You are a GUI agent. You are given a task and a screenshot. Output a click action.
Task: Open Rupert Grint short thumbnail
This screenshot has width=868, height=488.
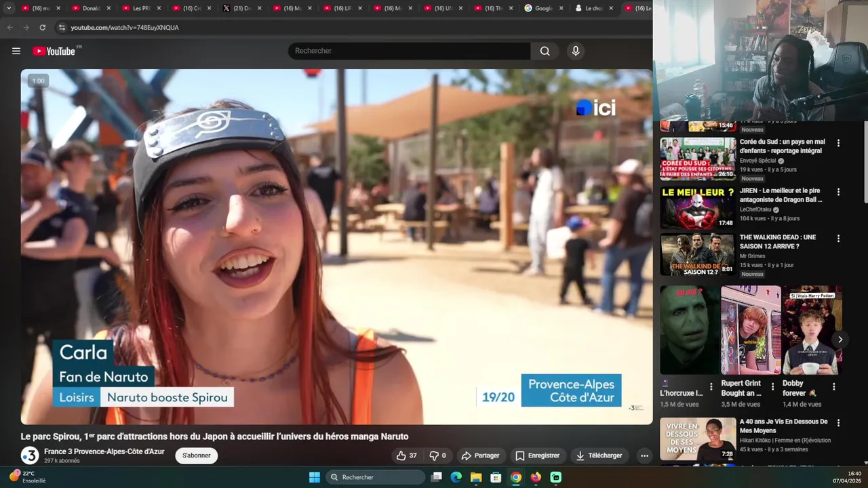tap(751, 330)
